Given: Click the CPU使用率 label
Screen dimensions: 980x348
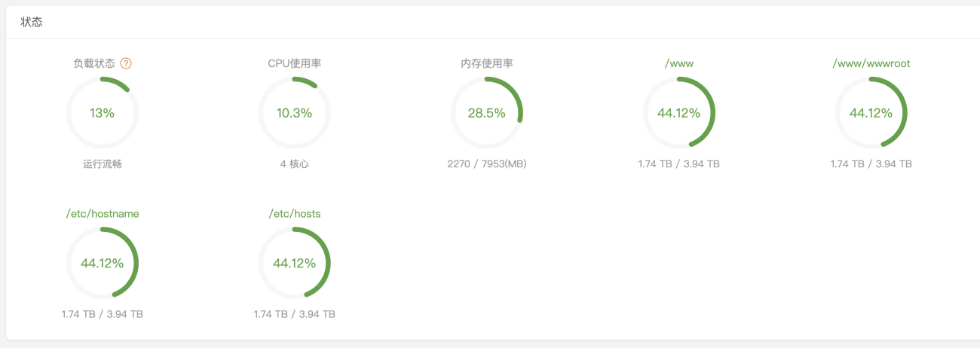Looking at the screenshot, I should 295,63.
